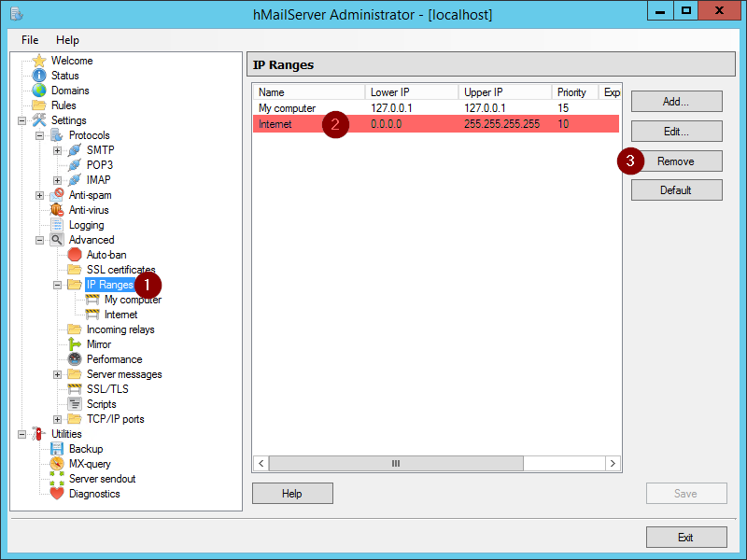Click the SSL certificates folder icon
Image resolution: width=747 pixels, height=560 pixels.
pyautogui.click(x=75, y=270)
